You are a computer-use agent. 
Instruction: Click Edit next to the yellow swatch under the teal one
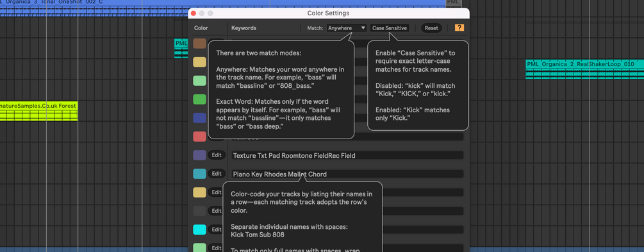coord(216,192)
